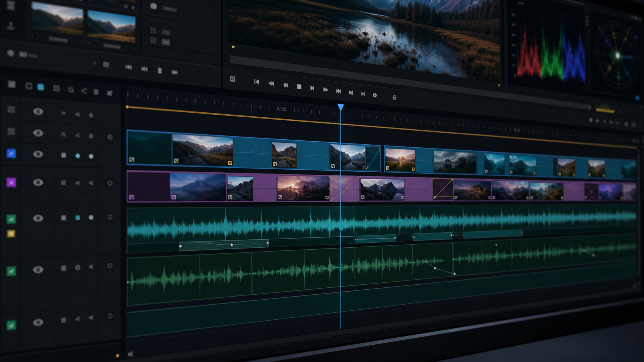Toggle visibility of the purple video track
This screenshot has height=362, width=644.
click(38, 182)
